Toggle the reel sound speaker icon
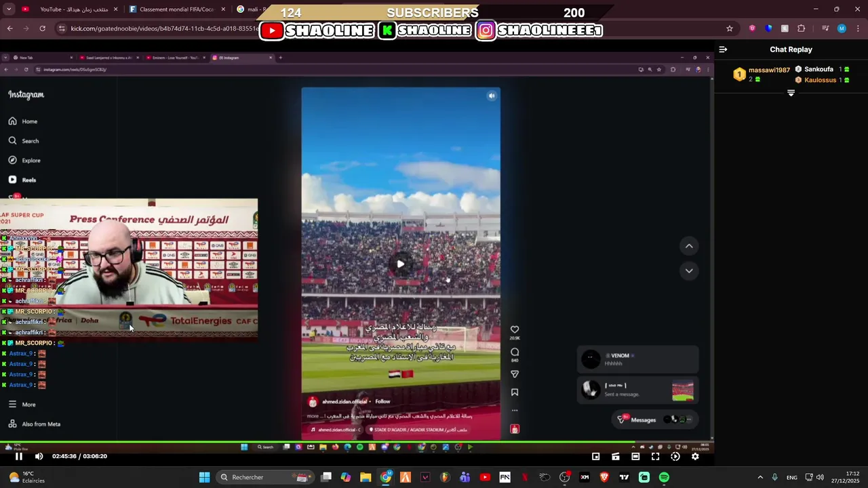Image resolution: width=868 pixels, height=488 pixels. [x=492, y=96]
